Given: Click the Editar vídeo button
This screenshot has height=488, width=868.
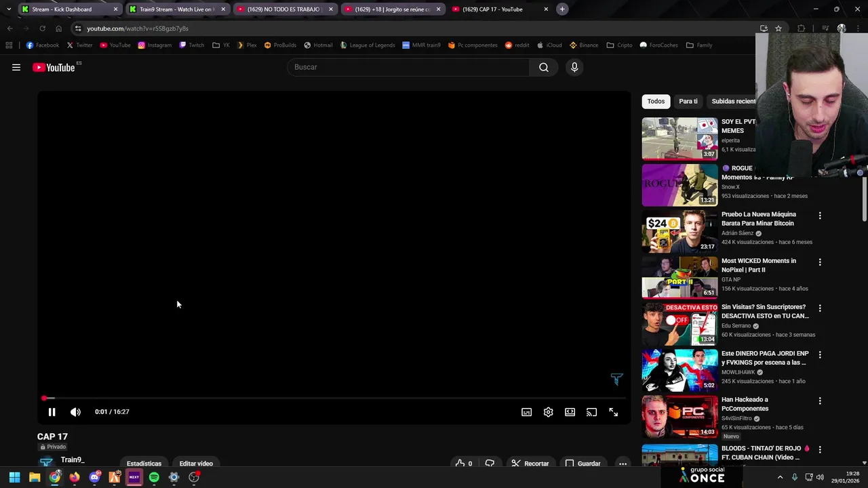Looking at the screenshot, I should 196,464.
